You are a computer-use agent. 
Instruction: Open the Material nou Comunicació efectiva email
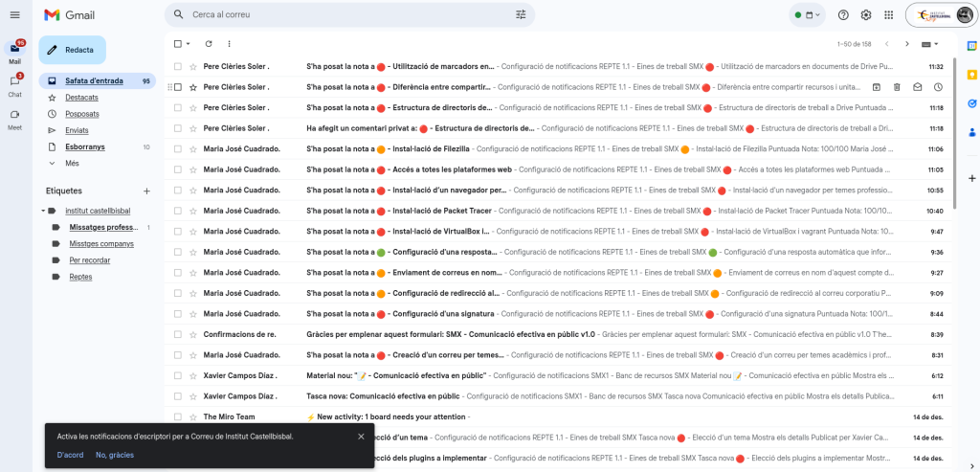[x=560, y=375]
